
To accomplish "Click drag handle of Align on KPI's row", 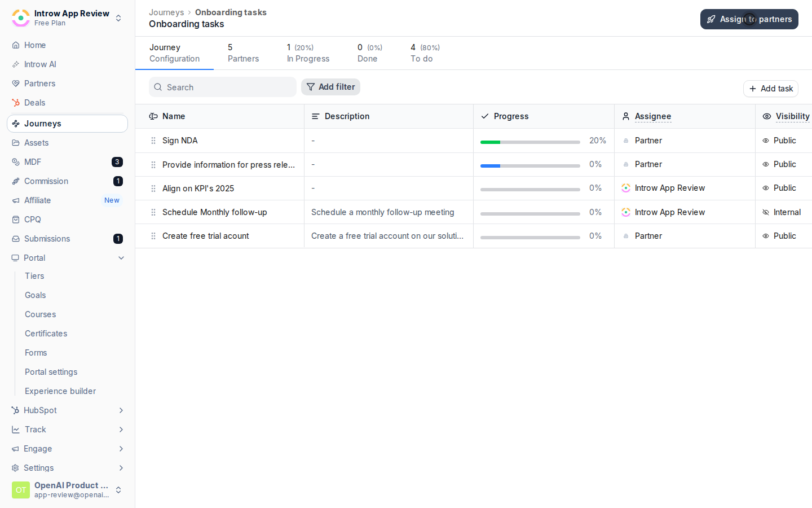I will pos(153,189).
